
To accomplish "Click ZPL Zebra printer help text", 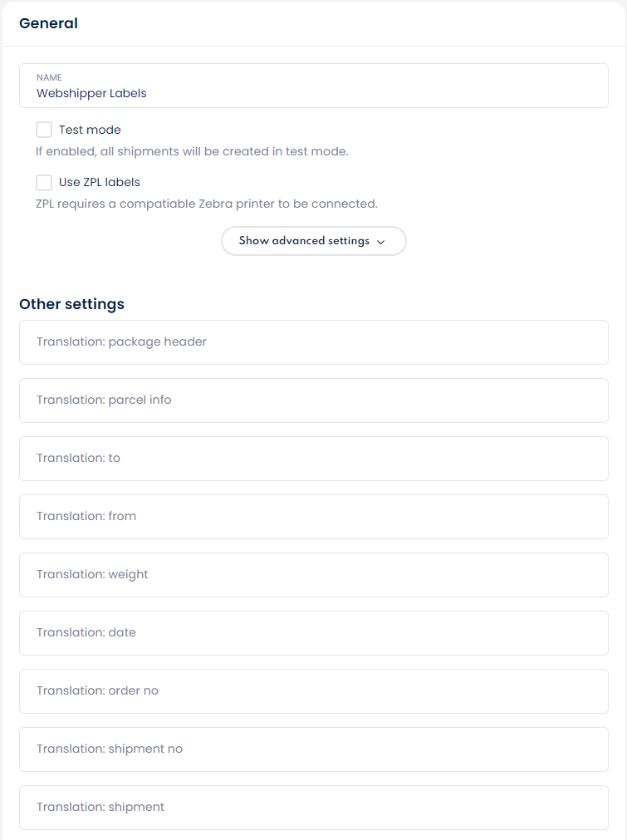I will click(206, 203).
